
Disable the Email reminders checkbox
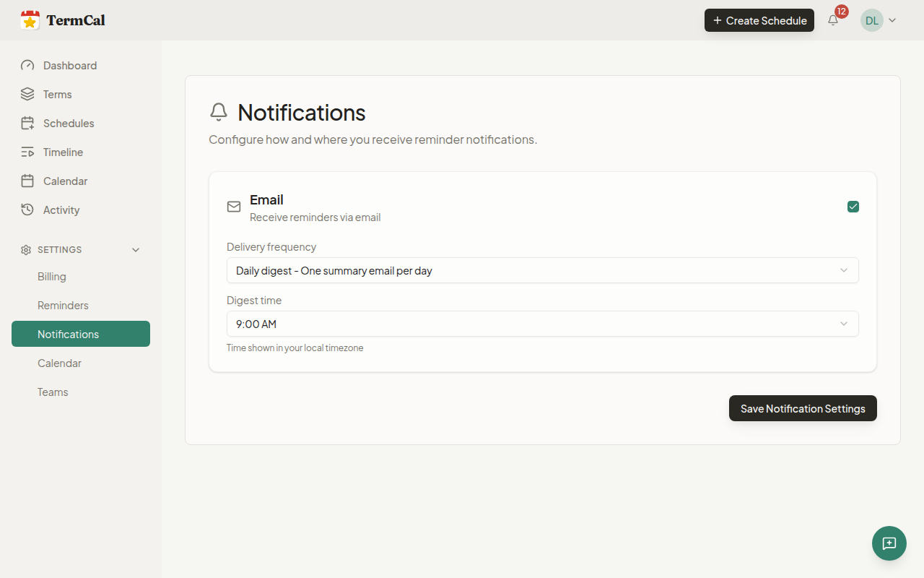point(853,207)
